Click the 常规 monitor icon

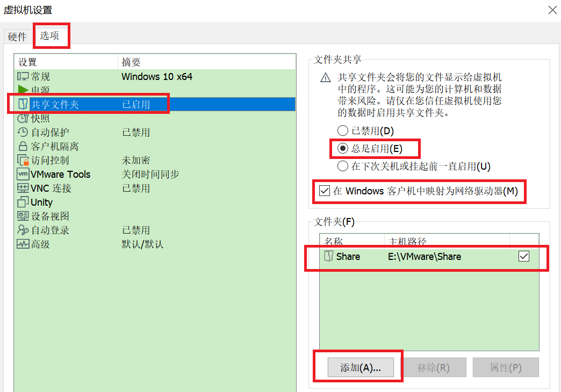click(x=23, y=76)
